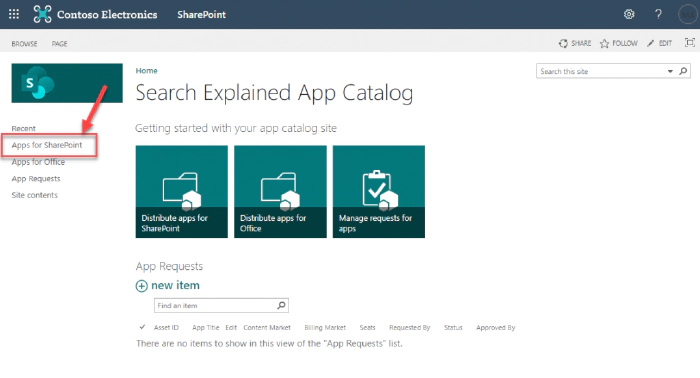This screenshot has width=700, height=378.
Task: Toggle select-all checkmark in list header
Action: tap(142, 327)
